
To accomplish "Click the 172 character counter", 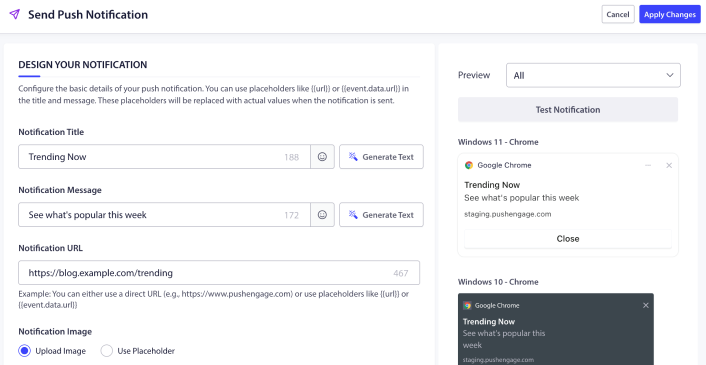I will click(291, 215).
